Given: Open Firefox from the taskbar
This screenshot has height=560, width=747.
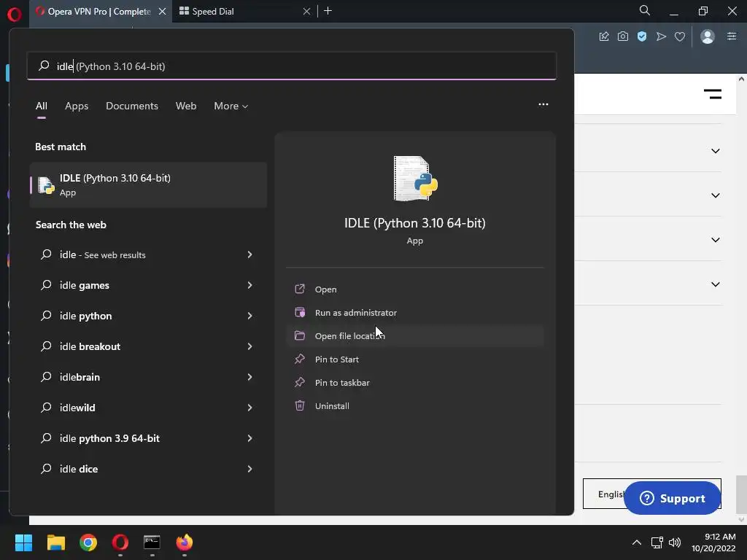Looking at the screenshot, I should pos(185,542).
